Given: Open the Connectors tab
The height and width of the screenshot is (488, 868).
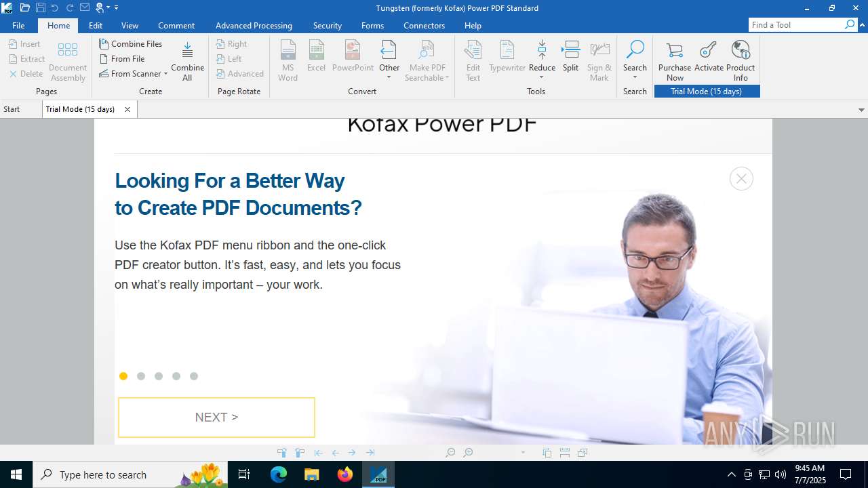Looking at the screenshot, I should (424, 25).
